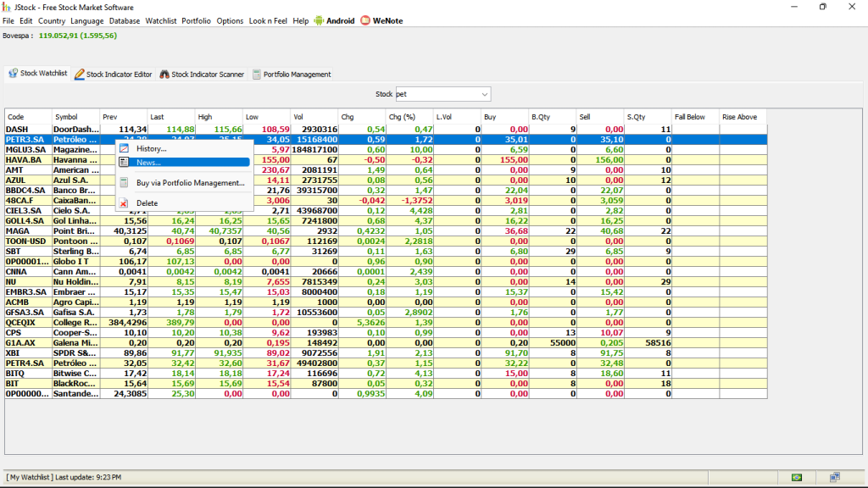868x488 pixels.
Task: Open the Options menu
Action: click(x=229, y=20)
